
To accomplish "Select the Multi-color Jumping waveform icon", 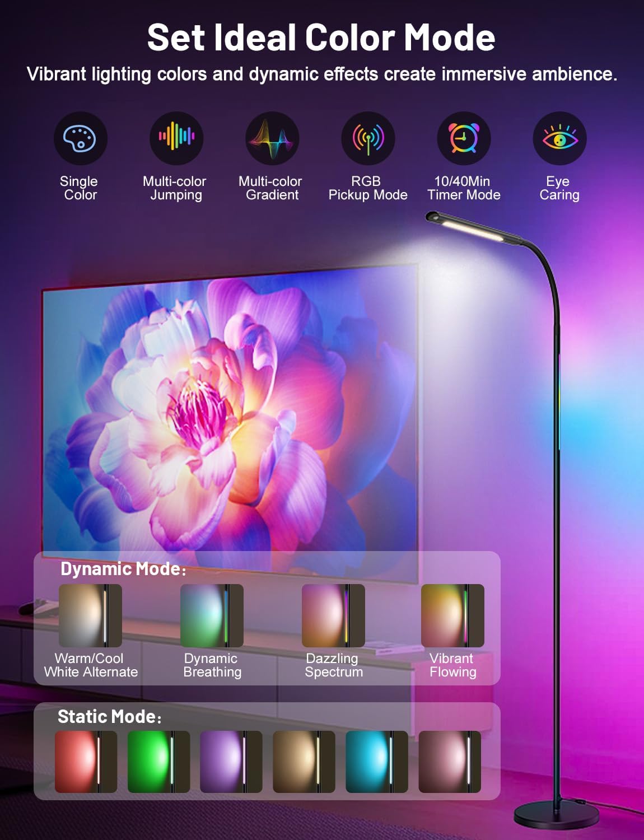I will pyautogui.click(x=176, y=138).
